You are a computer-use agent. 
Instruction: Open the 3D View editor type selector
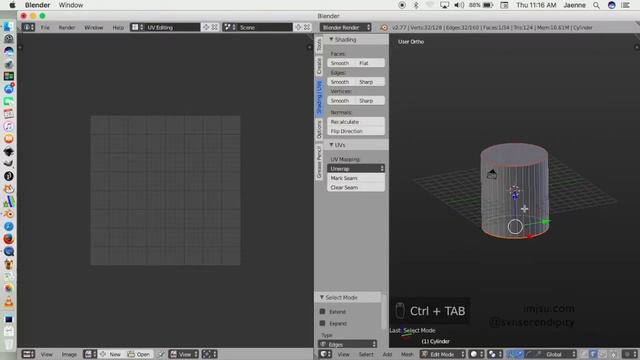325,354
